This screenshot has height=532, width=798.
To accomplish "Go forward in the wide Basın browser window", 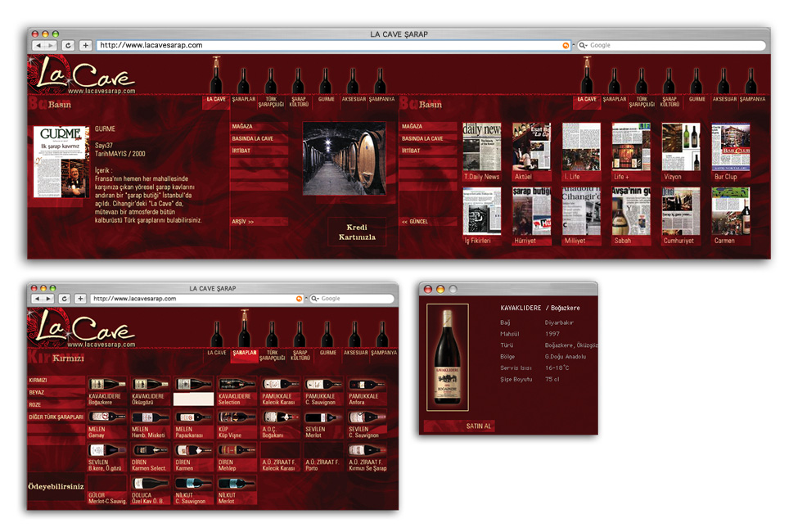I will click(x=51, y=45).
